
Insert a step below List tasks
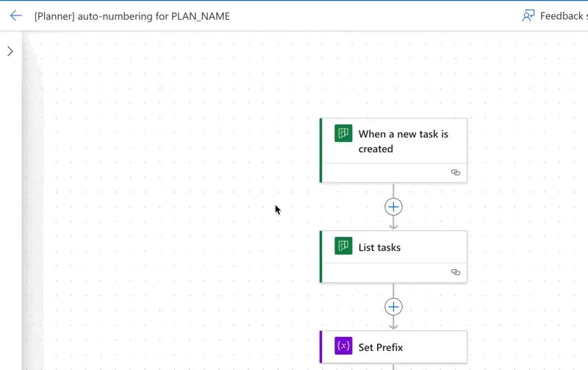pyautogui.click(x=393, y=307)
